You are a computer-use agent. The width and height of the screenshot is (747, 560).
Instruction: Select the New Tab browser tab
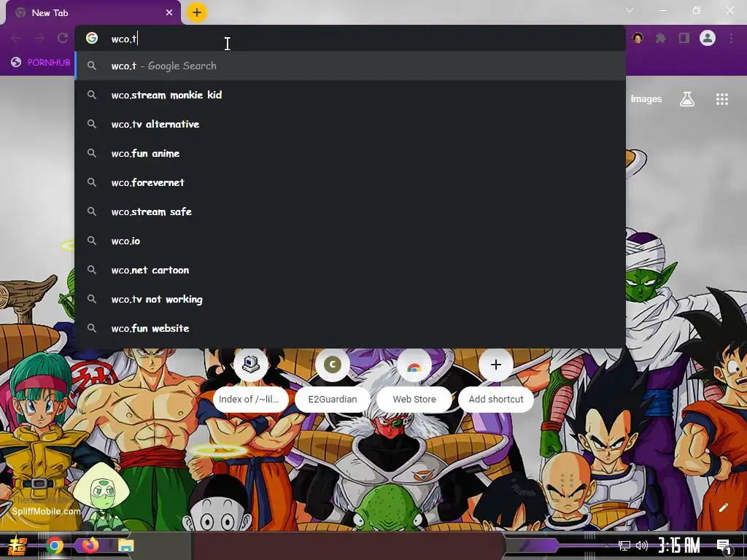pyautogui.click(x=93, y=13)
